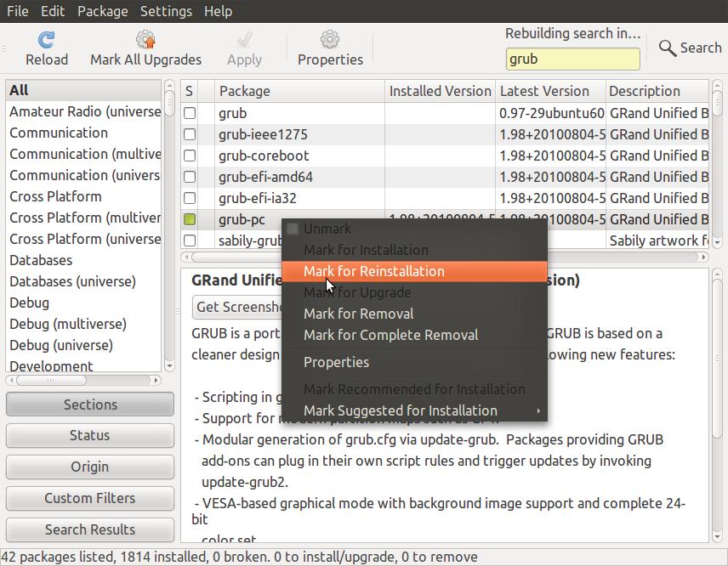Click the Apply checkmark icon
Image resolution: width=728 pixels, height=566 pixels.
tap(244, 40)
